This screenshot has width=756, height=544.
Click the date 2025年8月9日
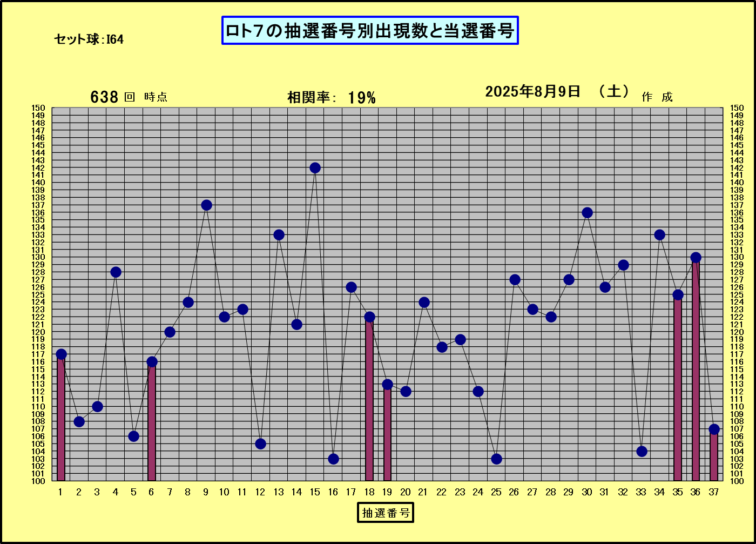click(532, 91)
